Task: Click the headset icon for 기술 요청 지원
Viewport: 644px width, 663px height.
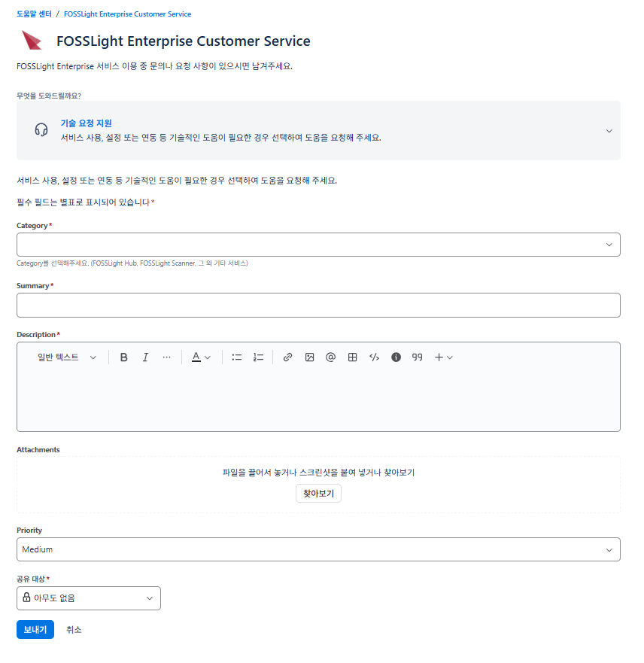Action: coord(41,129)
